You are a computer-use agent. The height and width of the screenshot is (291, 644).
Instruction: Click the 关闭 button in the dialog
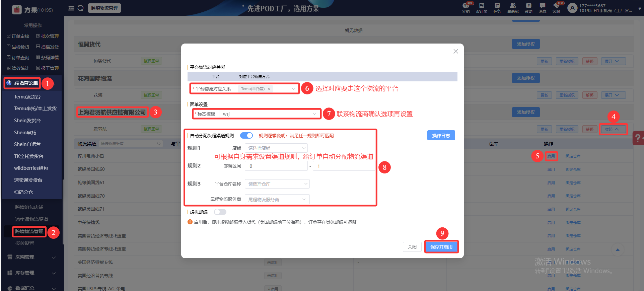412,247
